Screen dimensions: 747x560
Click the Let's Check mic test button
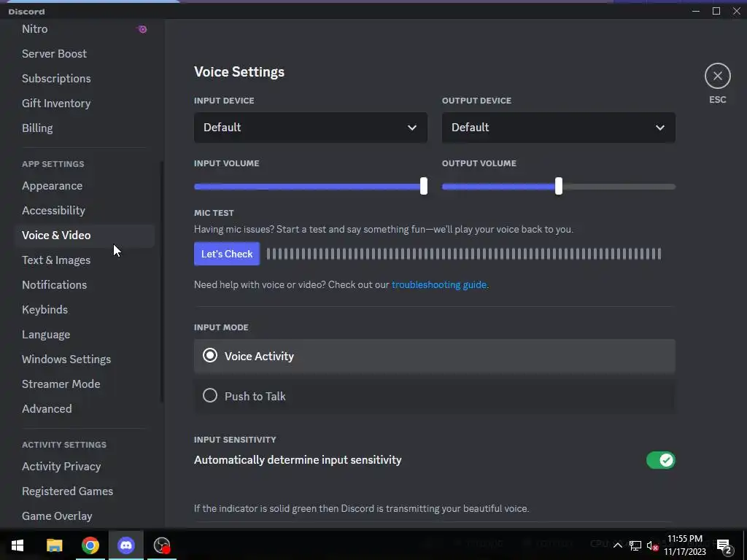point(227,254)
